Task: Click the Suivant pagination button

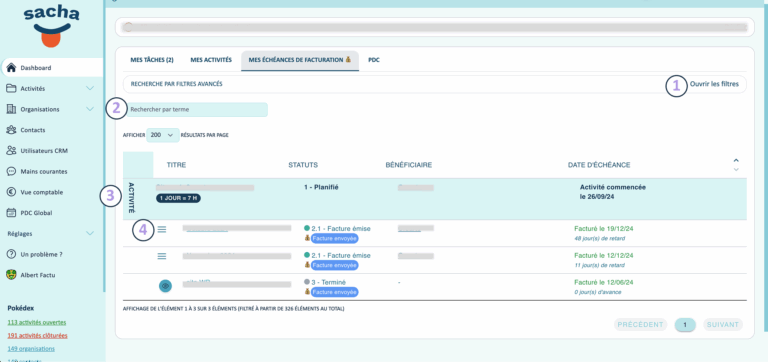Action: (722, 324)
